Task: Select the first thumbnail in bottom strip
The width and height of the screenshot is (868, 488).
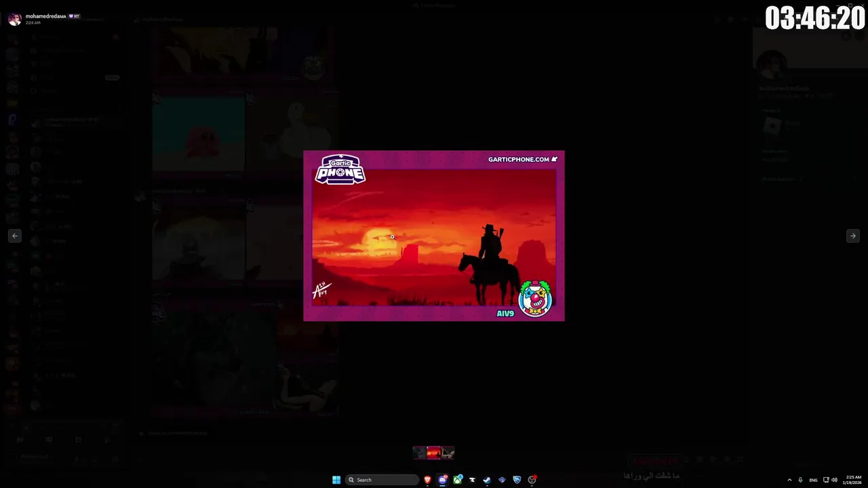Action: click(419, 453)
